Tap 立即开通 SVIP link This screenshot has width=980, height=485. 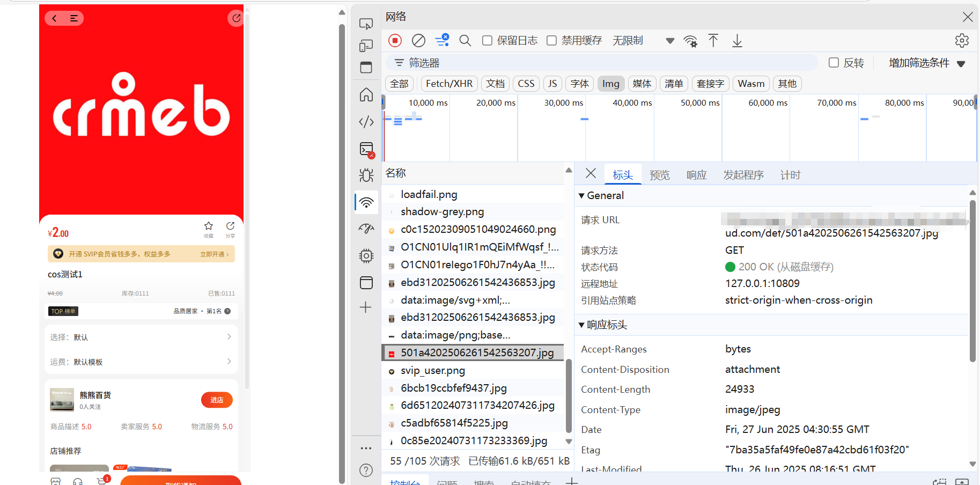pos(215,254)
